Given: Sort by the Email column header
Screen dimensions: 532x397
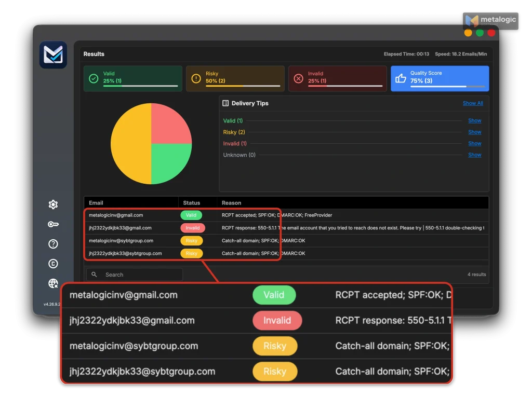Looking at the screenshot, I should (x=96, y=203).
